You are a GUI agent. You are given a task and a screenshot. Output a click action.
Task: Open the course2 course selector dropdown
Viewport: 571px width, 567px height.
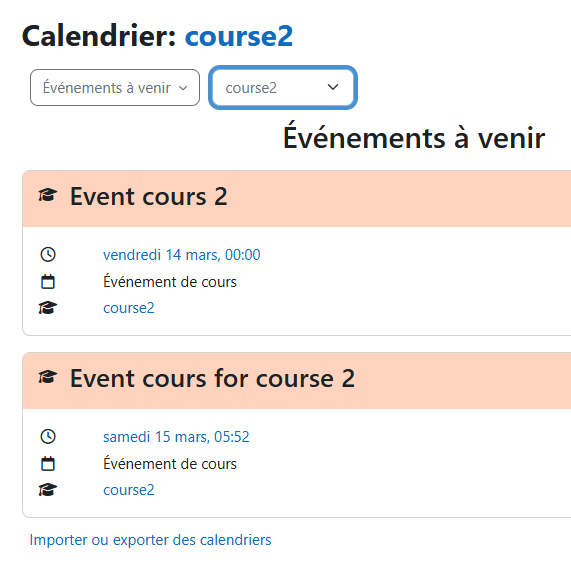[x=283, y=87]
